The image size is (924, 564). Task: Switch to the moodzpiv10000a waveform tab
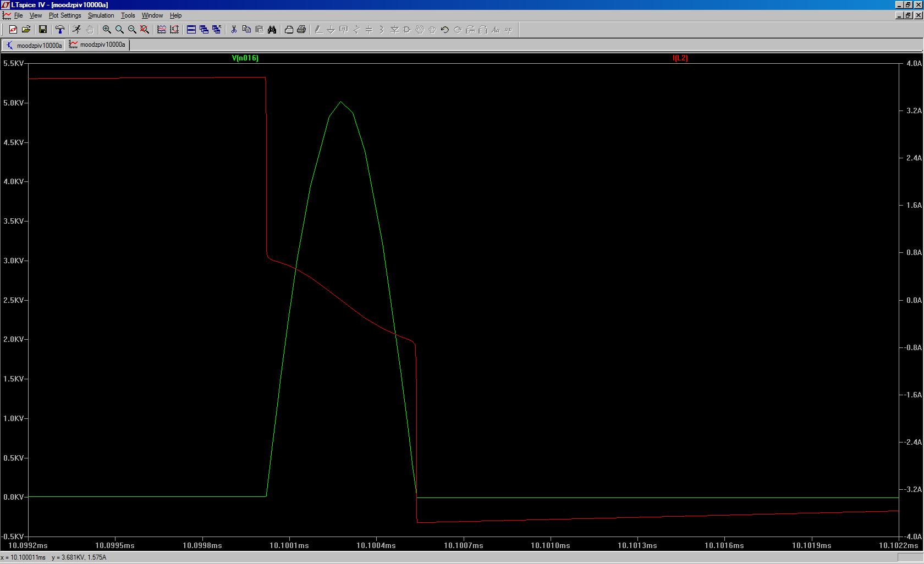[x=97, y=45]
